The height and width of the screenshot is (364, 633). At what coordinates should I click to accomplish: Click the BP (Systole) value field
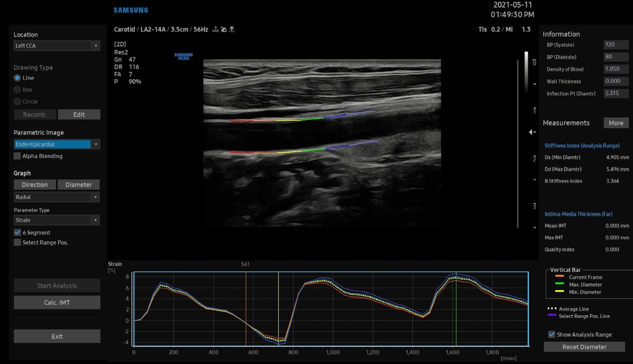[616, 45]
